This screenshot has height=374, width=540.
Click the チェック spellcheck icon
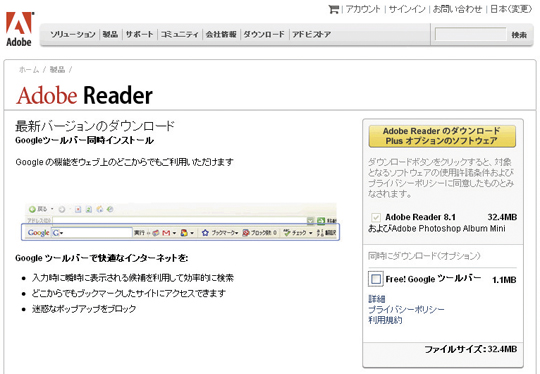point(287,233)
